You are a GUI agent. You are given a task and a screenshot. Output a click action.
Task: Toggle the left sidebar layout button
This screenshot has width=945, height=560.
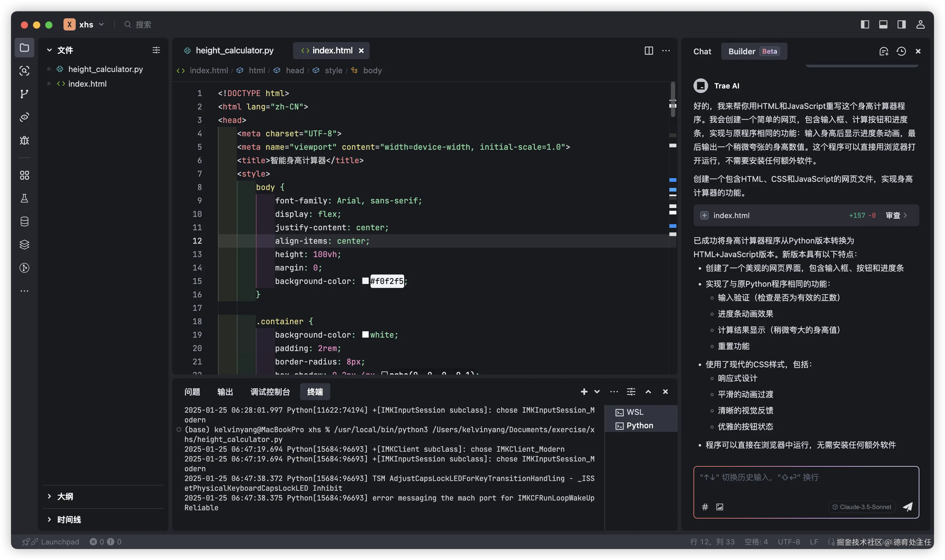[x=865, y=24]
